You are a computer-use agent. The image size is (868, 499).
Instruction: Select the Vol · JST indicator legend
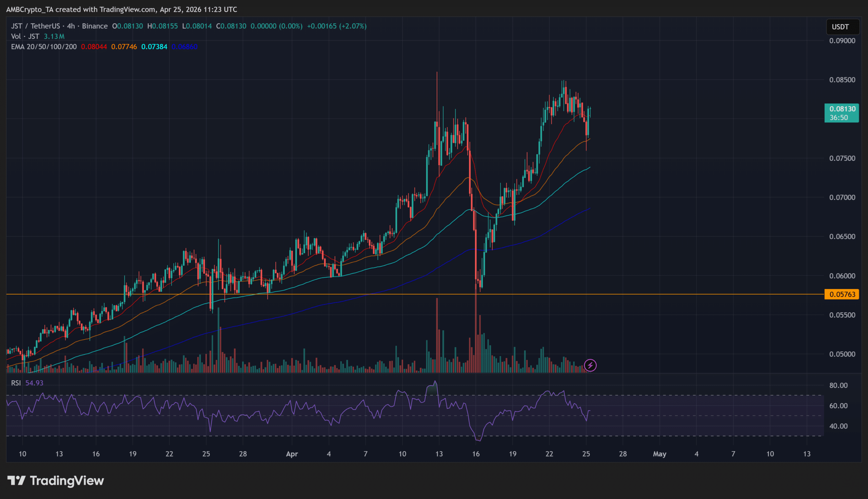[25, 36]
